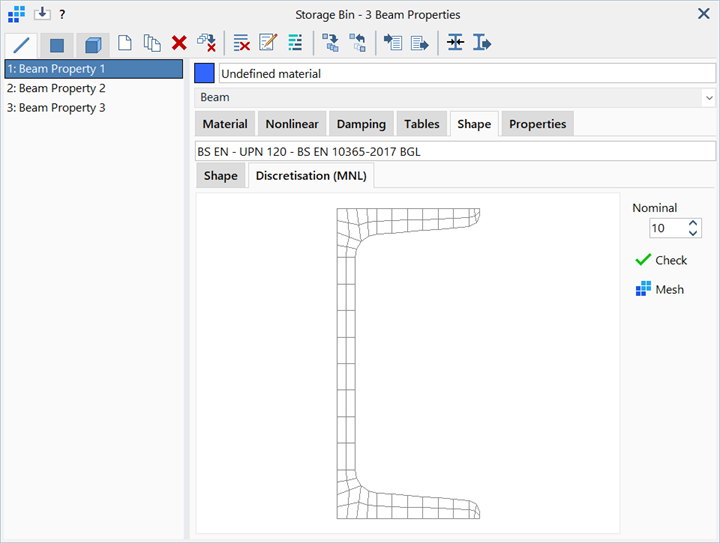
Task: Click the teal list lines icon
Action: pos(295,43)
